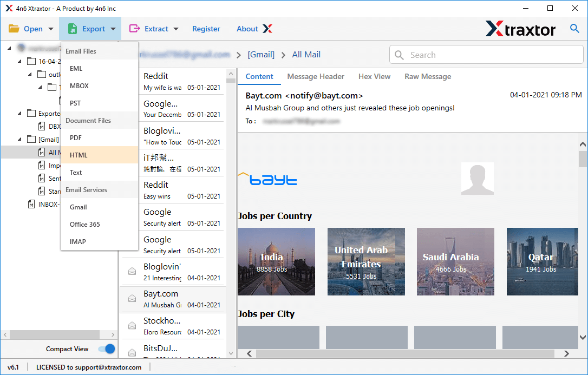Click the preview pane scroll-right arrow
This screenshot has width=588, height=375.
(566, 353)
